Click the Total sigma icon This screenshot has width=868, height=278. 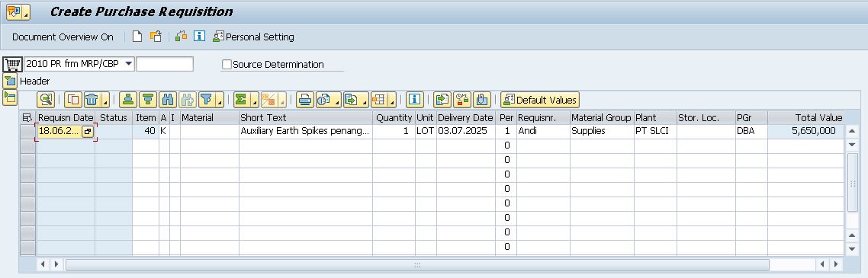click(241, 100)
